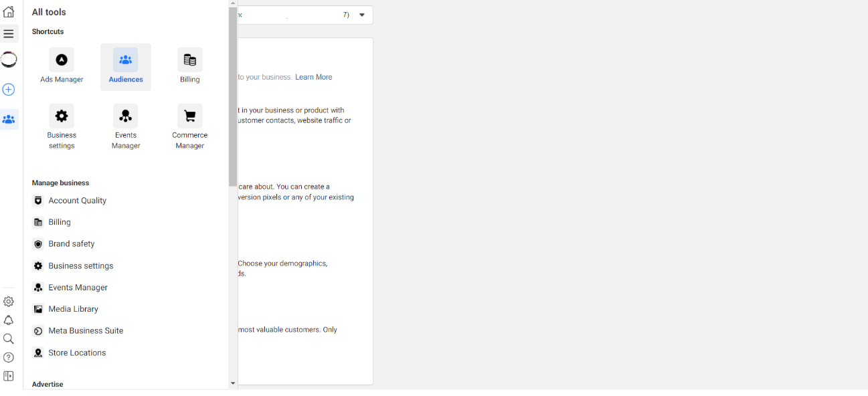
Task: Open the settings gear in left rail
Action: pos(9,302)
